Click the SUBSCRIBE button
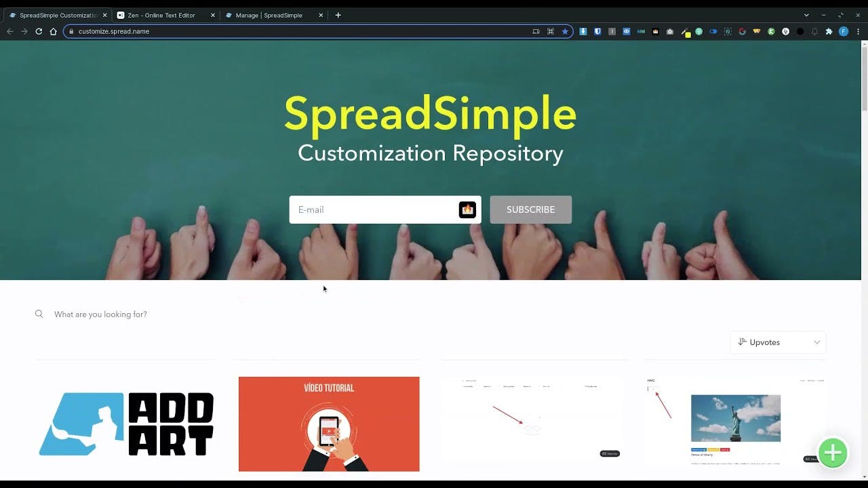868x488 pixels. (x=530, y=209)
